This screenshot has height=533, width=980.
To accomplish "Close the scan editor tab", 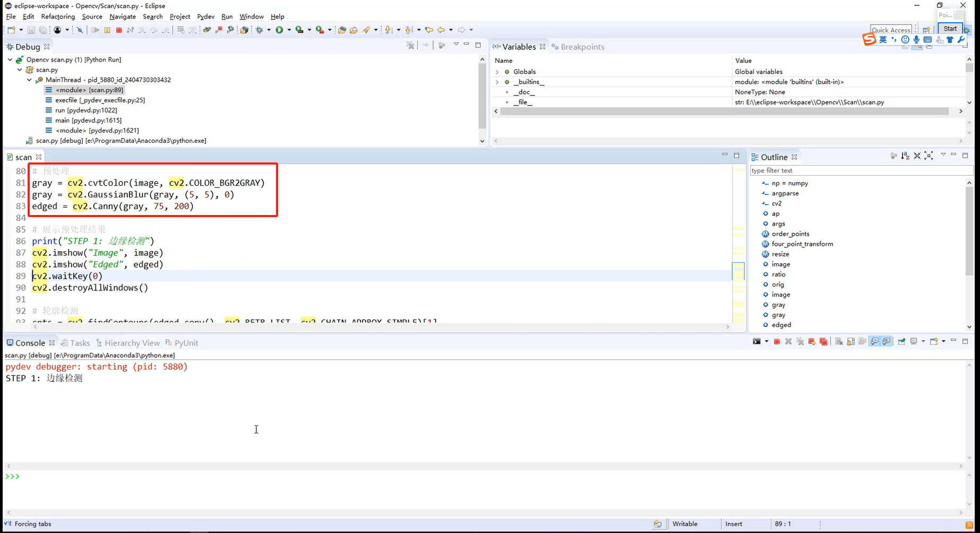I will click(x=39, y=157).
